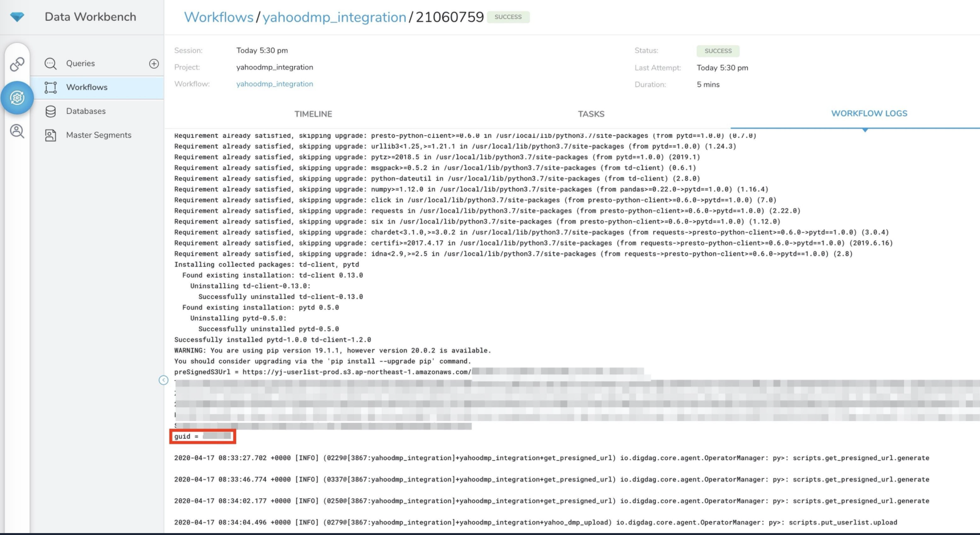Image resolution: width=980 pixels, height=535 pixels.
Task: Click the SUCCESS badge in Status row
Action: (718, 51)
